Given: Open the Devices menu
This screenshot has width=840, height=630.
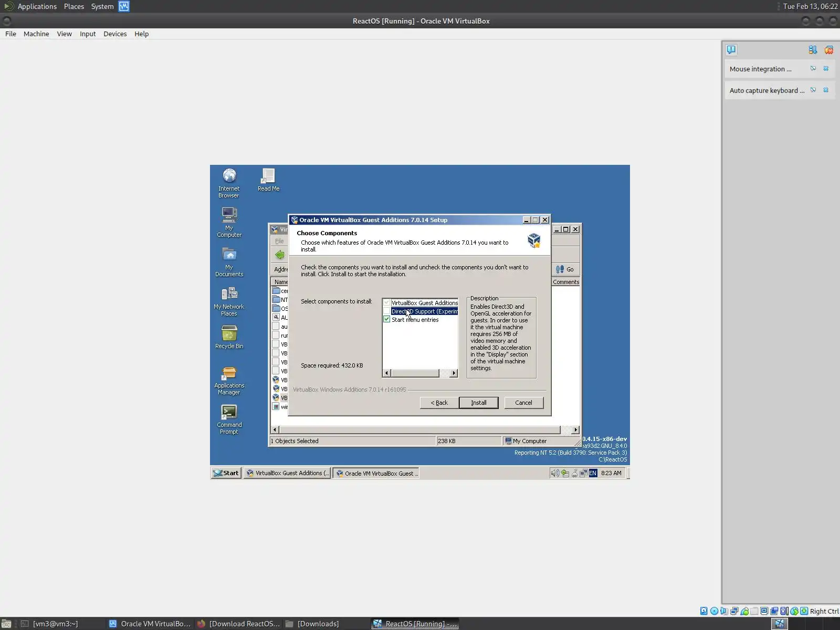Looking at the screenshot, I should (115, 34).
